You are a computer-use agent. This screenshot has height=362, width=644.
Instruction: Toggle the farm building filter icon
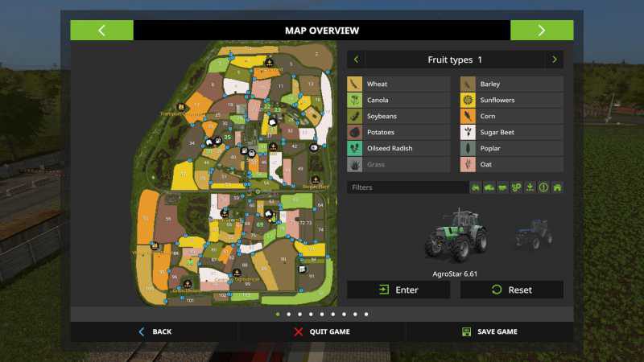(x=557, y=187)
